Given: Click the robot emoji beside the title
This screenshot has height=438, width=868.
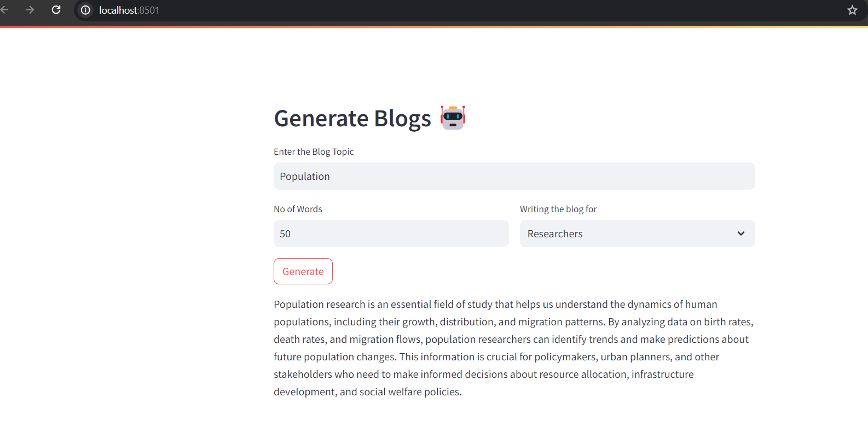Looking at the screenshot, I should tap(453, 118).
